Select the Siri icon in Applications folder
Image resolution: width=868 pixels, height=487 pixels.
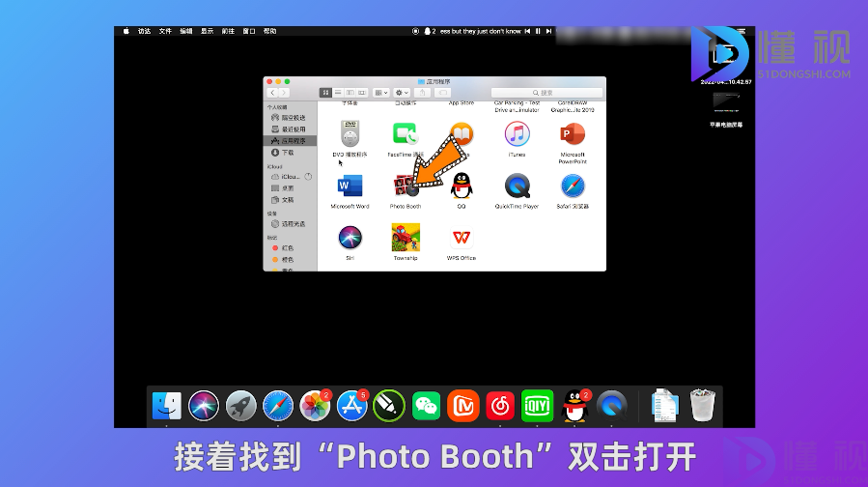[350, 238]
